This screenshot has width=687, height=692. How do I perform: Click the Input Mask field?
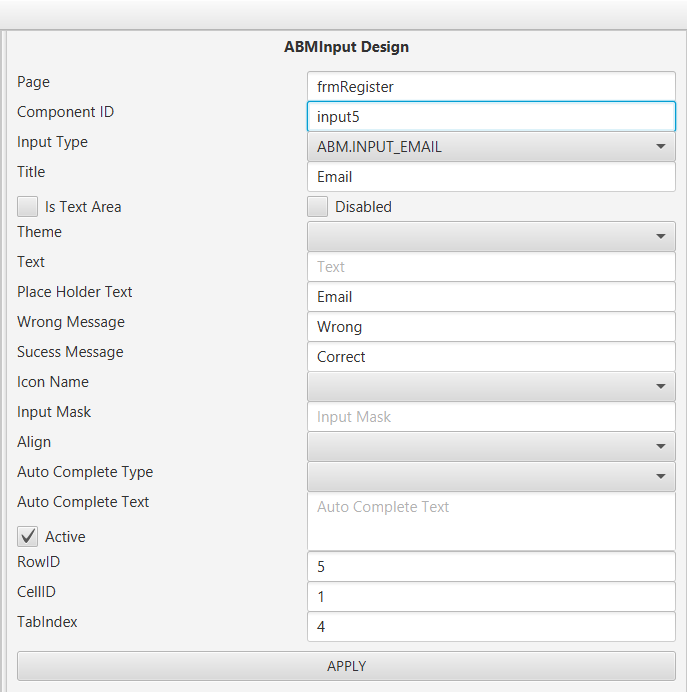click(490, 417)
